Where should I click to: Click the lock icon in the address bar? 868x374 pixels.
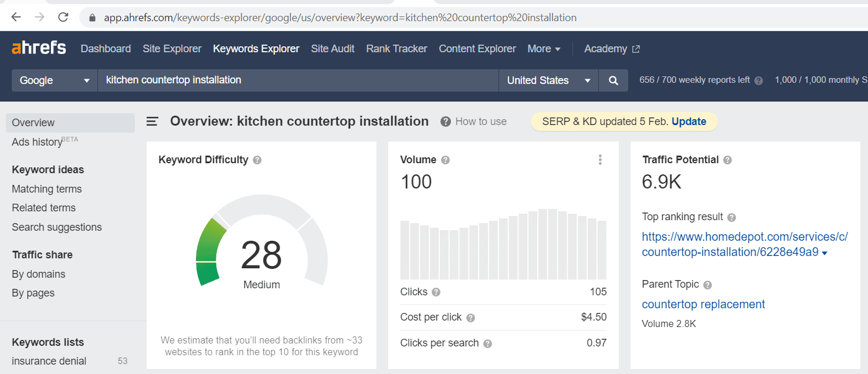point(91,18)
